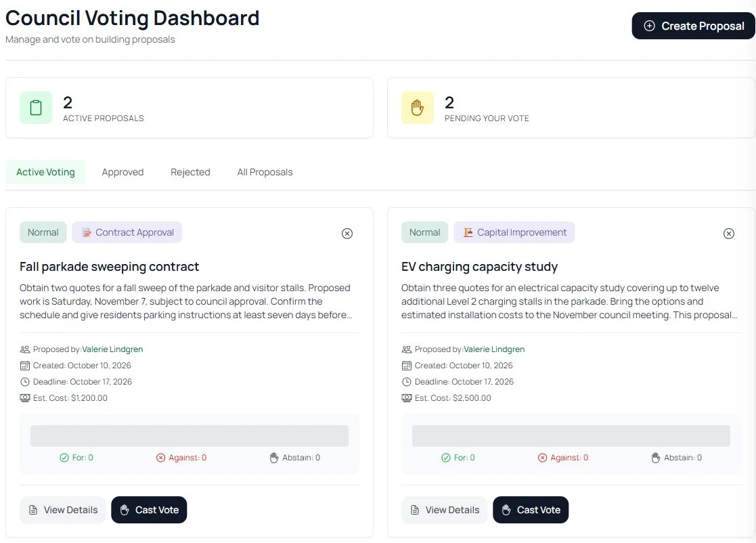The height and width of the screenshot is (543, 756).
Task: Click the people icon on EV charging card
Action: (407, 349)
